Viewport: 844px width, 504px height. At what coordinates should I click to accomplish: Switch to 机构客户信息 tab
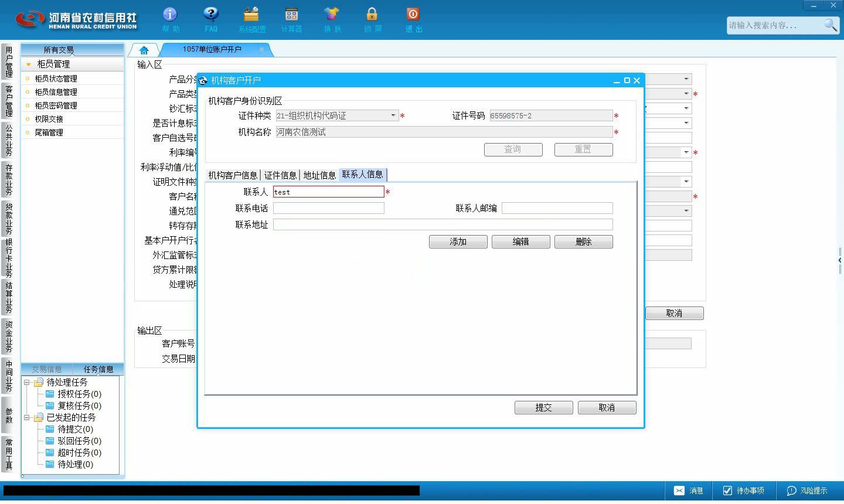[x=233, y=175]
